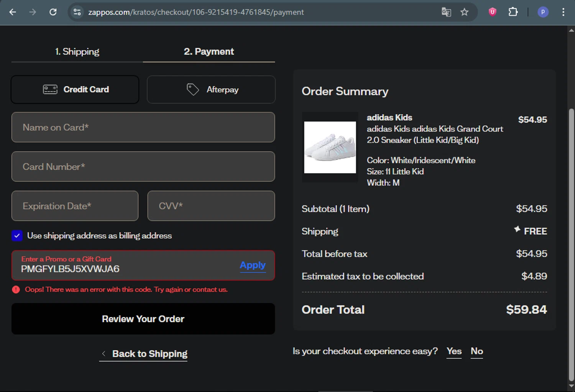Image resolution: width=575 pixels, height=392 pixels.
Task: Bookmark this page with star icon
Action: tap(465, 12)
